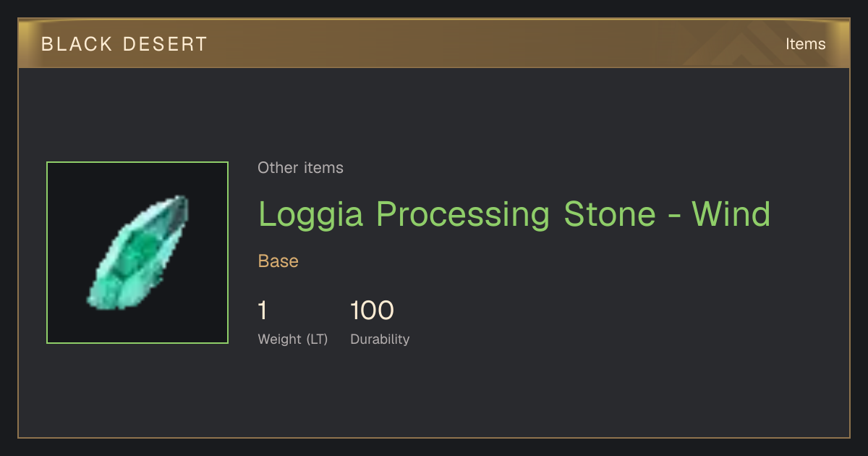Click the weight value 1
Screen dimensions: 868x456
click(x=263, y=311)
